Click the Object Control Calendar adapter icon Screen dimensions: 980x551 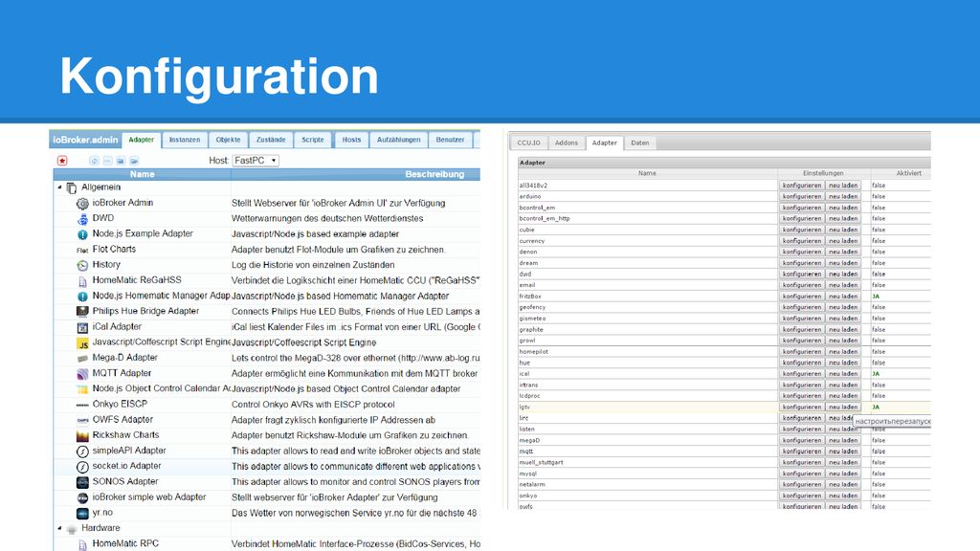82,389
